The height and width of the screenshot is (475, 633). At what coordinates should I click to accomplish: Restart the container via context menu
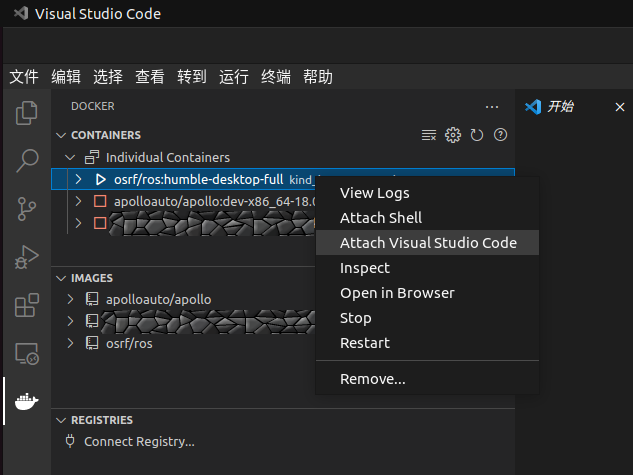pos(427,343)
